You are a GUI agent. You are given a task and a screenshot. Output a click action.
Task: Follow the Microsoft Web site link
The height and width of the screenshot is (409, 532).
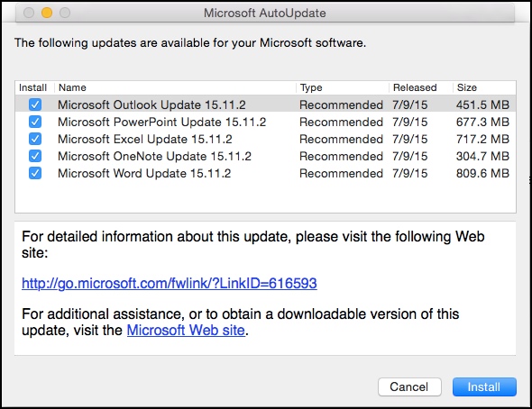(x=186, y=330)
